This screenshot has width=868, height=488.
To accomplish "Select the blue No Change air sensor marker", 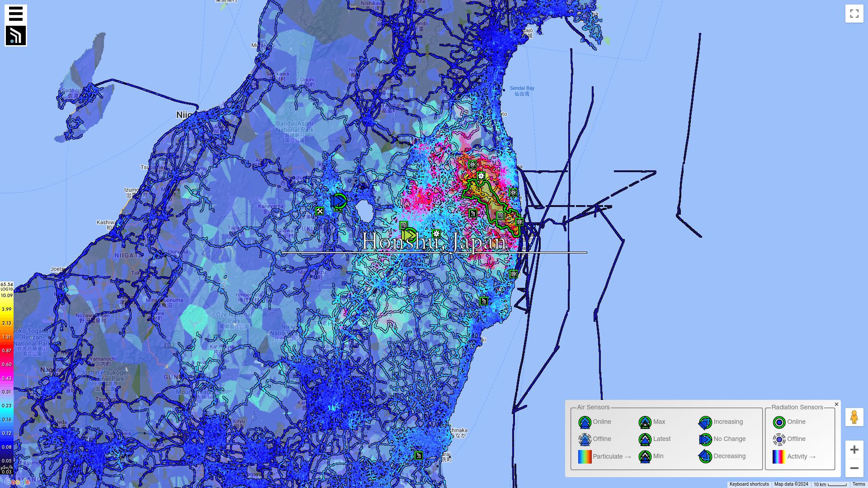I will [x=339, y=201].
